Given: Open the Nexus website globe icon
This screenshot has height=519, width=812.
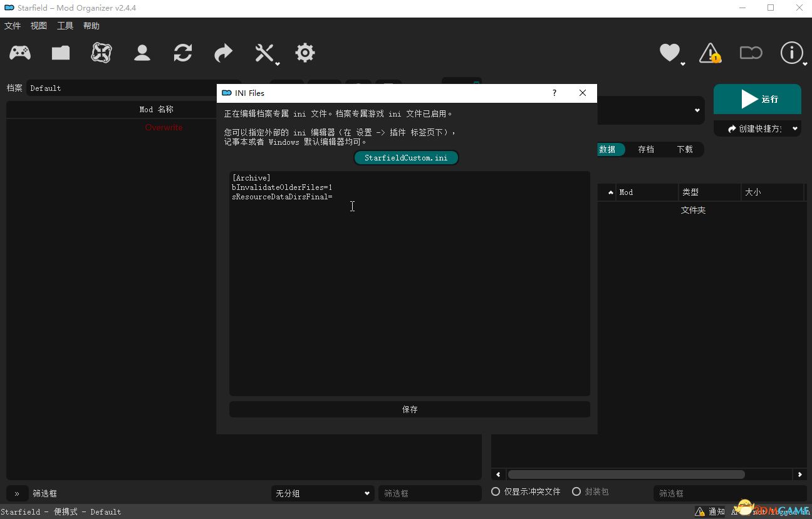Looking at the screenshot, I should point(101,53).
